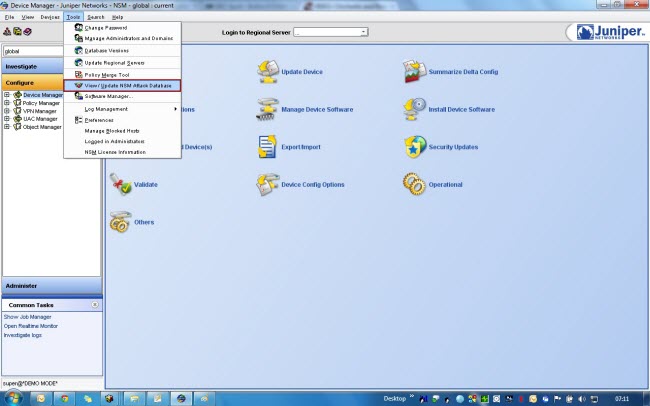Open the Search menu
The image size is (650, 406).
(96, 17)
